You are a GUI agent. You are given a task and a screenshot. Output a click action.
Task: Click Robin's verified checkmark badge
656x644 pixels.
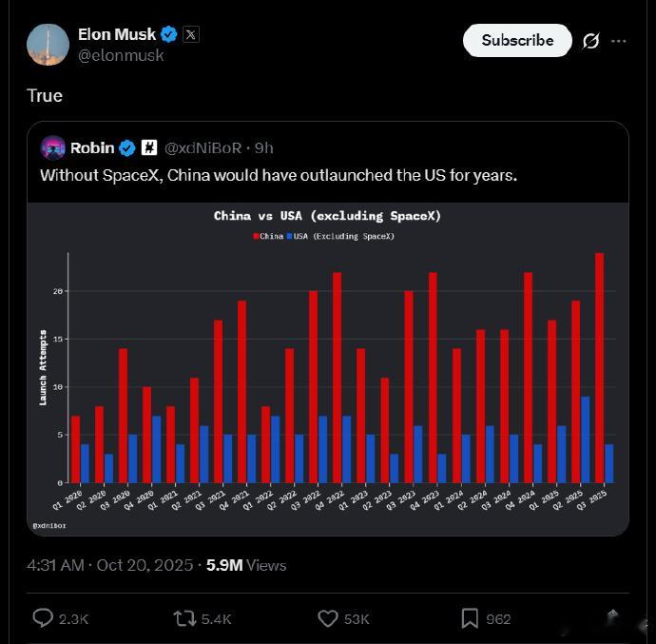pos(126,147)
